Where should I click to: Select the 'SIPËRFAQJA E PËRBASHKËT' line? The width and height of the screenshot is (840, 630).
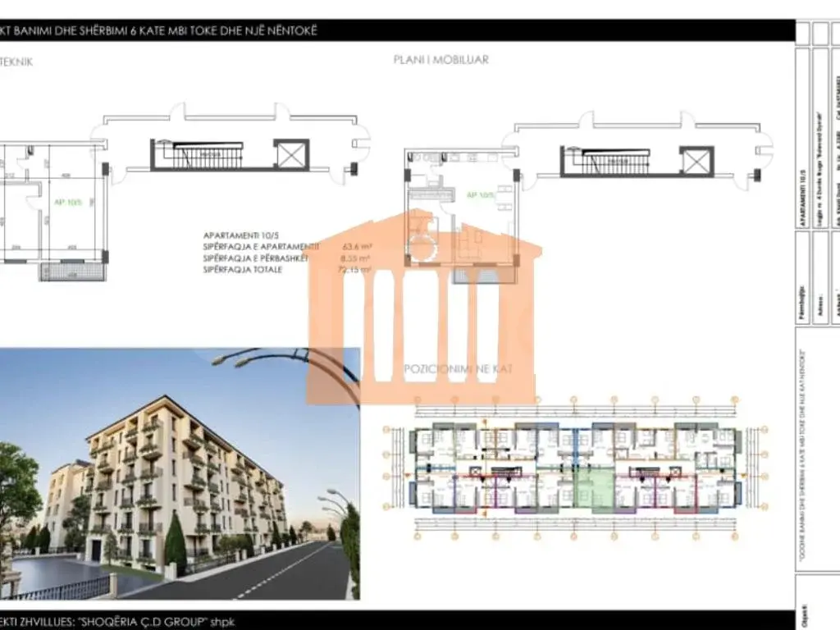pos(256,258)
